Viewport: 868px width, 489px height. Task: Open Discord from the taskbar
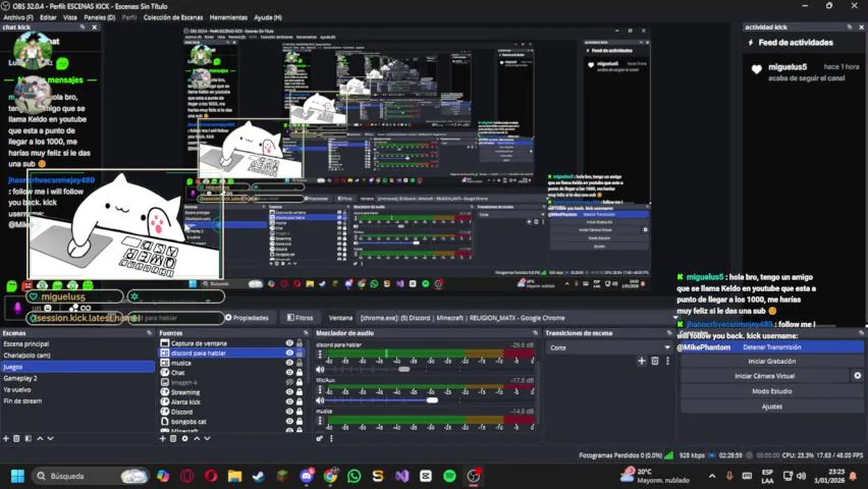click(x=306, y=476)
